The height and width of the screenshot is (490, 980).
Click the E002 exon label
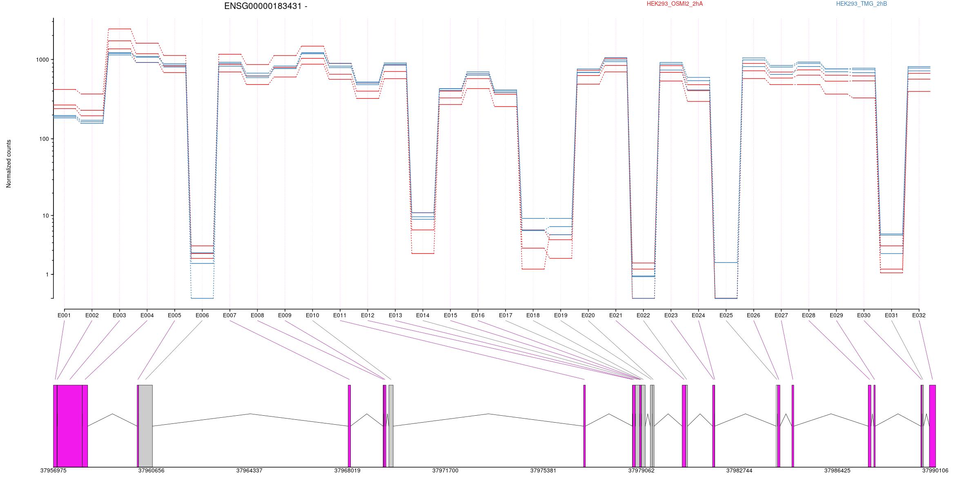point(92,315)
